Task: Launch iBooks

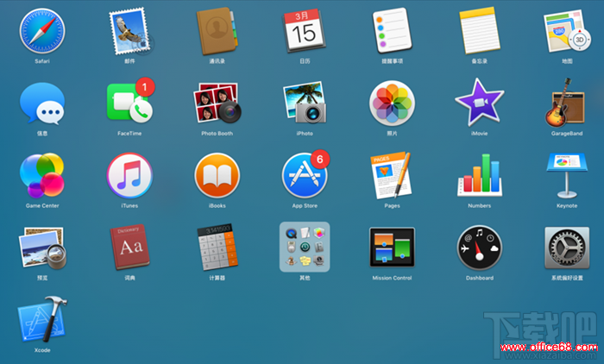Action: 217,176
